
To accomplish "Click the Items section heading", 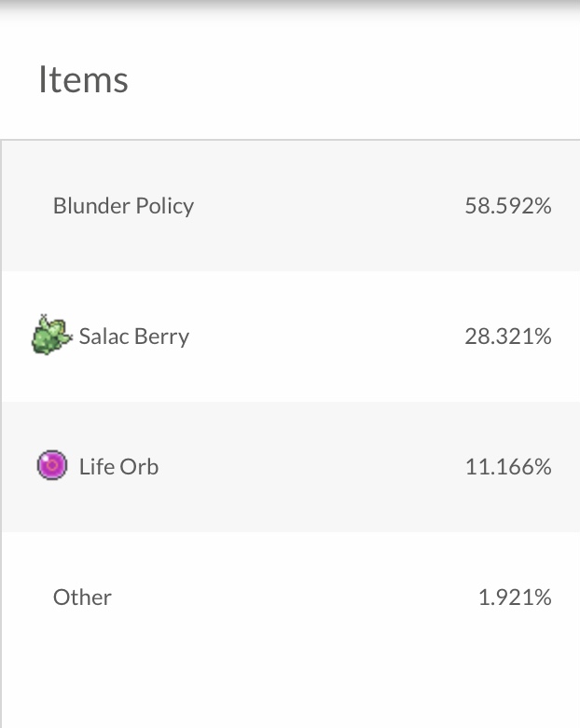I will (x=83, y=79).
